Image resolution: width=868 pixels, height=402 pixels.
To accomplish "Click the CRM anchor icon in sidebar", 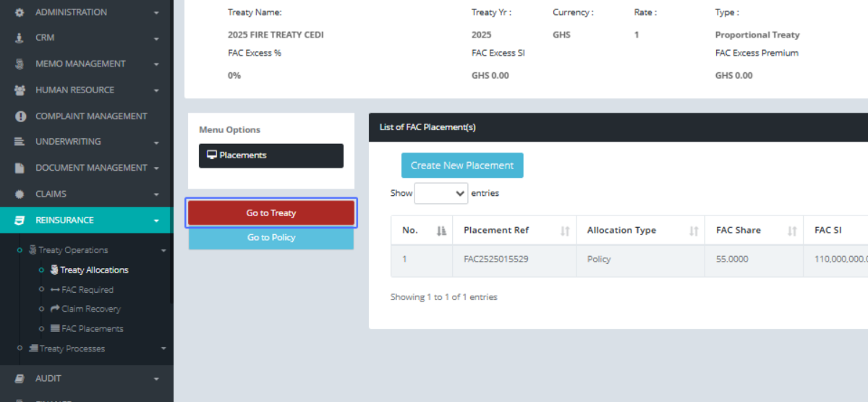I will tap(20, 38).
